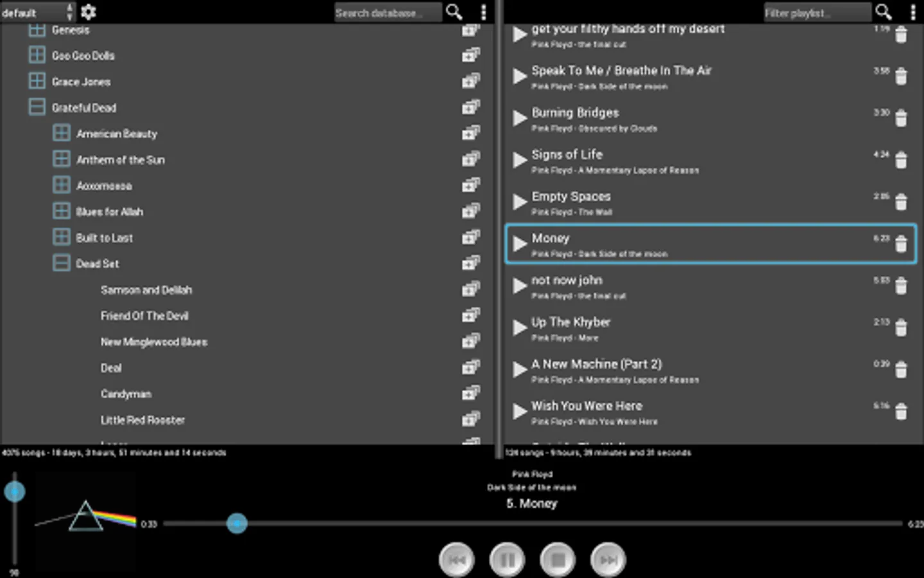The height and width of the screenshot is (578, 924).
Task: Expand the Grace Jones artist node
Action: [x=37, y=81]
